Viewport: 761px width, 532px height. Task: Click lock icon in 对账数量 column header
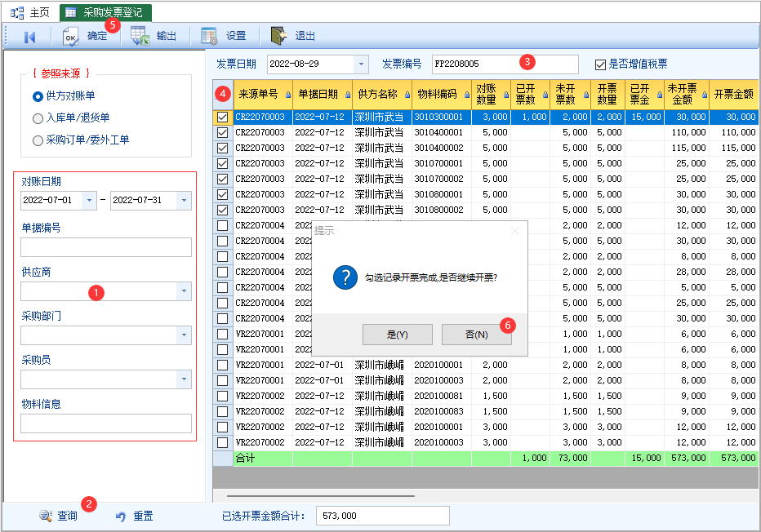point(507,95)
